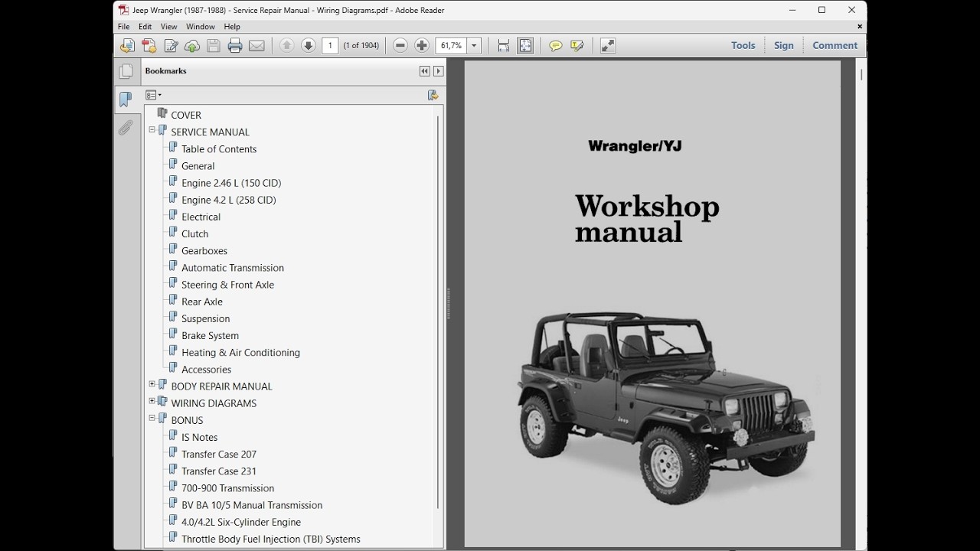Go to Transfer Case 231 bookmark

(x=219, y=471)
